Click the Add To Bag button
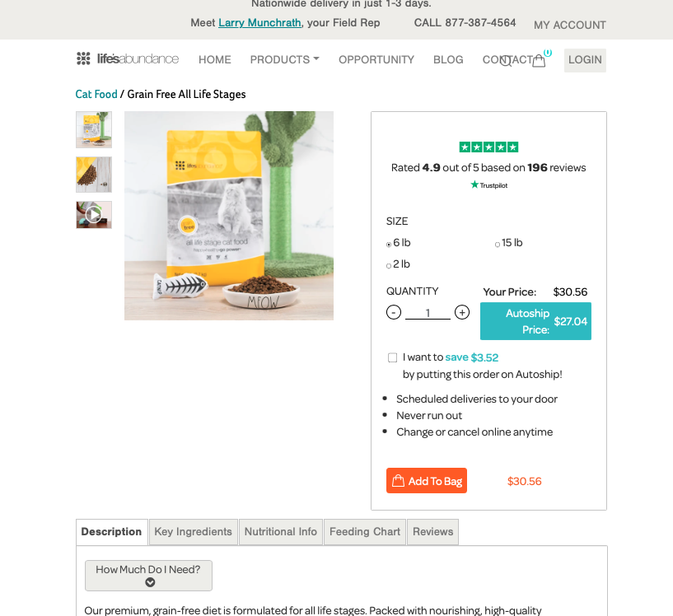 pos(427,481)
